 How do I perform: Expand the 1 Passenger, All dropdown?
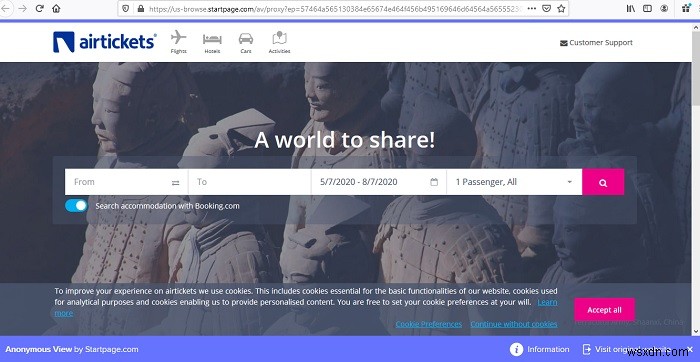514,182
